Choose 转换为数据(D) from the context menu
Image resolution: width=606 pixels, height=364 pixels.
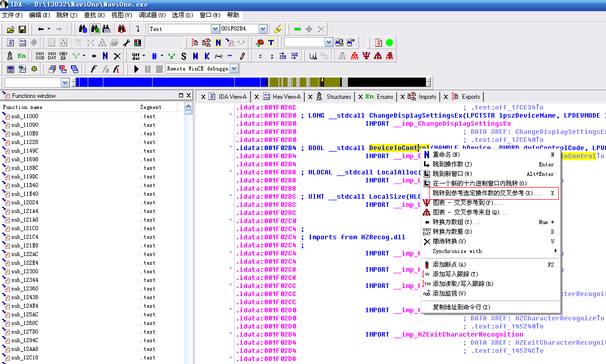490,232
